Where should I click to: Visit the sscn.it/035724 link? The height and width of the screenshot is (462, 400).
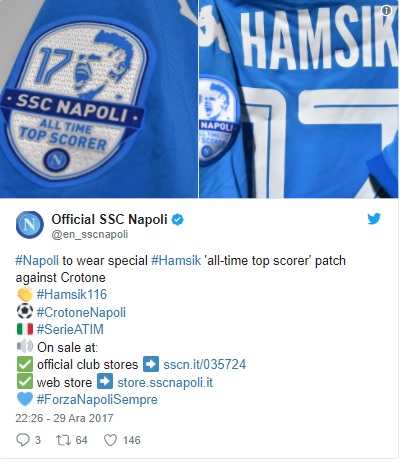pyautogui.click(x=205, y=364)
